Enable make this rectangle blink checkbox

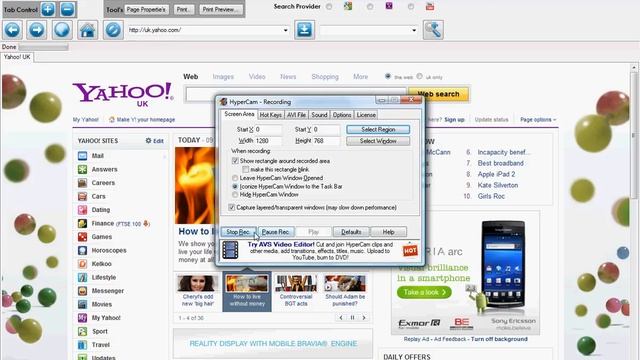245,169
